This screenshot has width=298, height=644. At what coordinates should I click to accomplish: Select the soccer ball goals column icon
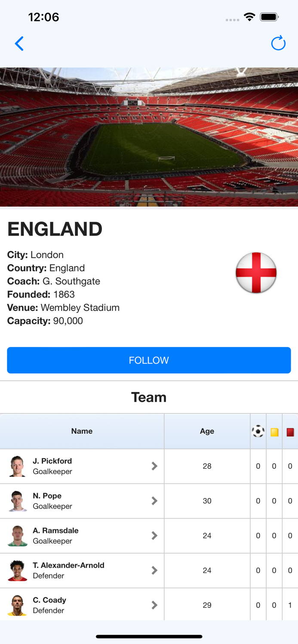pos(258,431)
